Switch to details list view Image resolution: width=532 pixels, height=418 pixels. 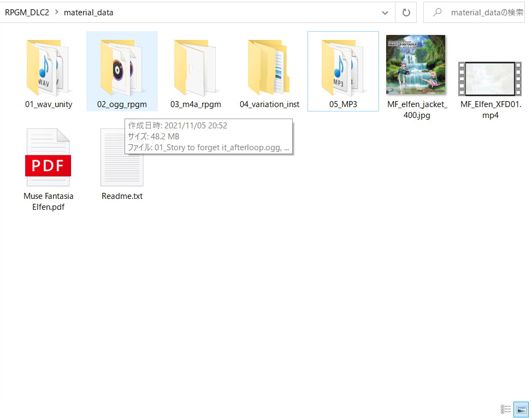point(506,409)
